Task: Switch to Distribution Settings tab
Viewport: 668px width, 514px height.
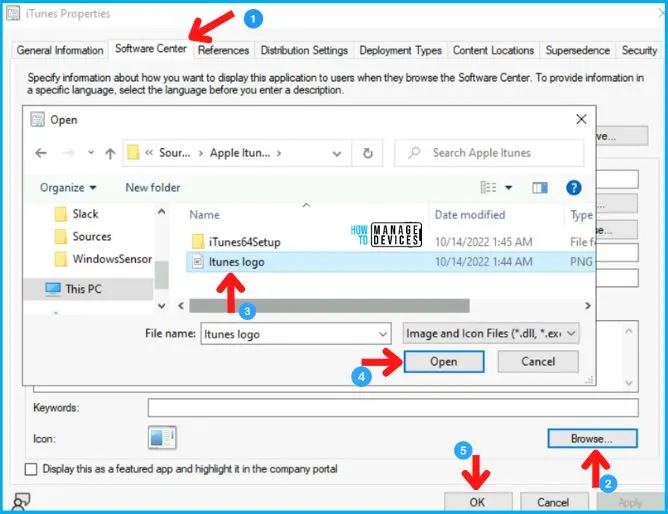Action: pos(304,50)
